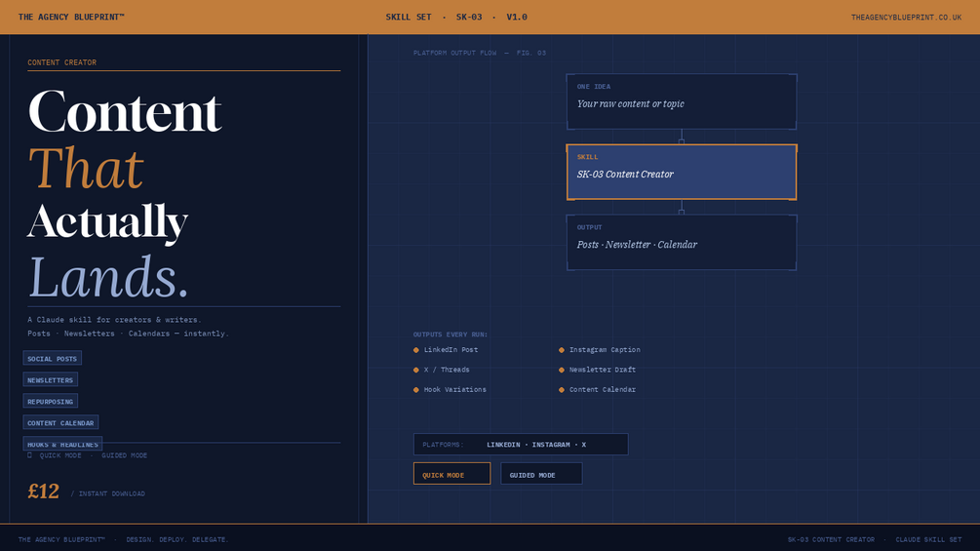
Task: Open theagencyblueprint.co.uk link in header
Action: [906, 18]
